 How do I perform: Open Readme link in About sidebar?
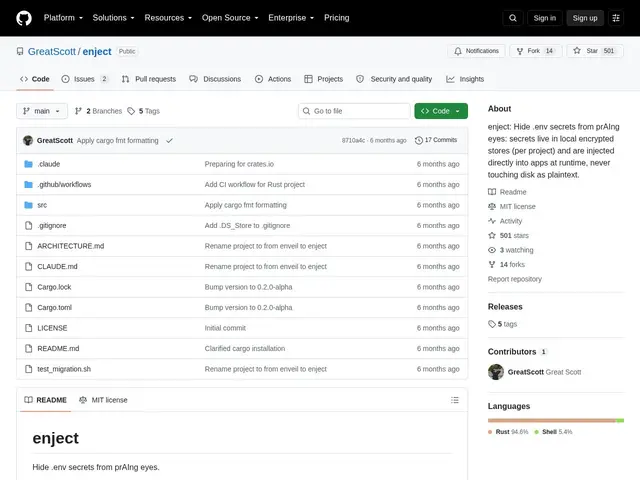507,192
